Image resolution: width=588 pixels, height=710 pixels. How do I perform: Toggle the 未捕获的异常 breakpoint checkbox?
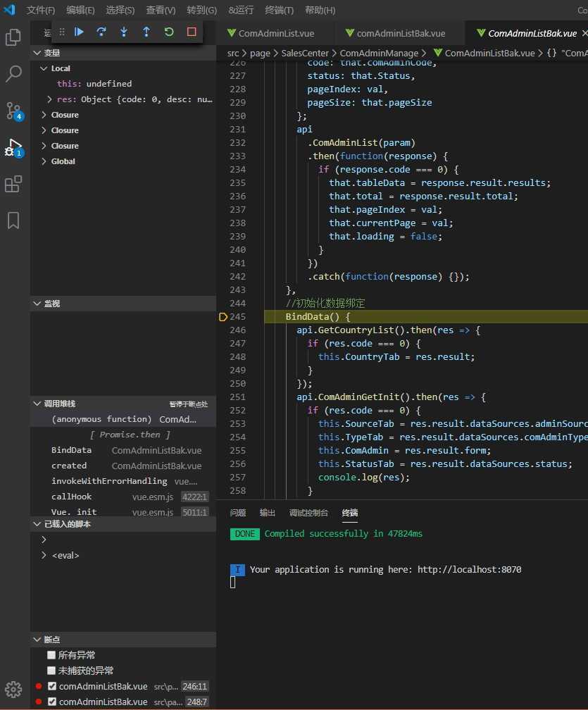tap(51, 671)
